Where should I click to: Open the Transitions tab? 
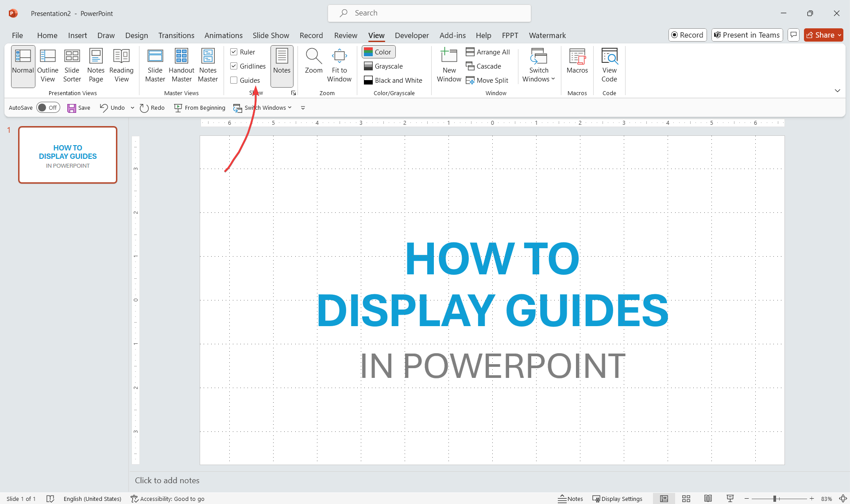click(176, 35)
